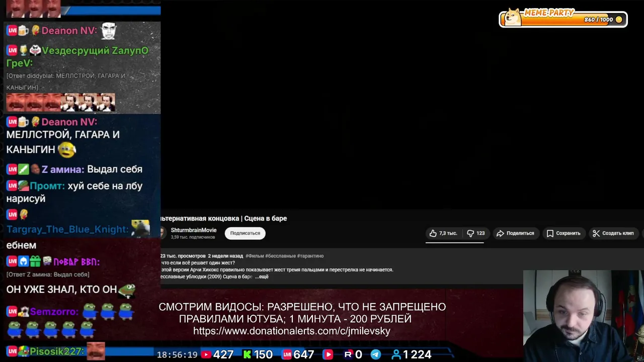
Task: Open the #тарантино hashtag
Action: pyautogui.click(x=310, y=256)
